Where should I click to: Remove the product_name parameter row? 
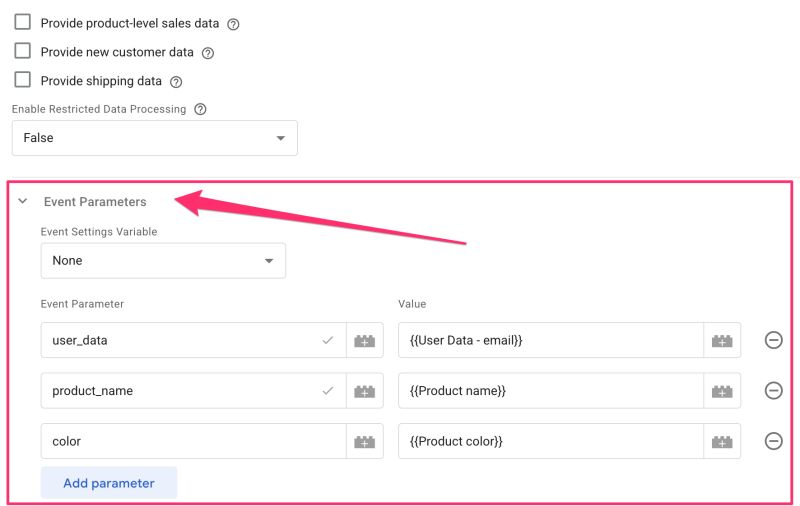click(773, 391)
